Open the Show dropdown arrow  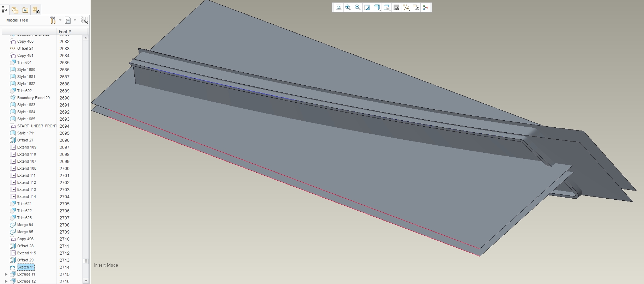[x=75, y=20]
